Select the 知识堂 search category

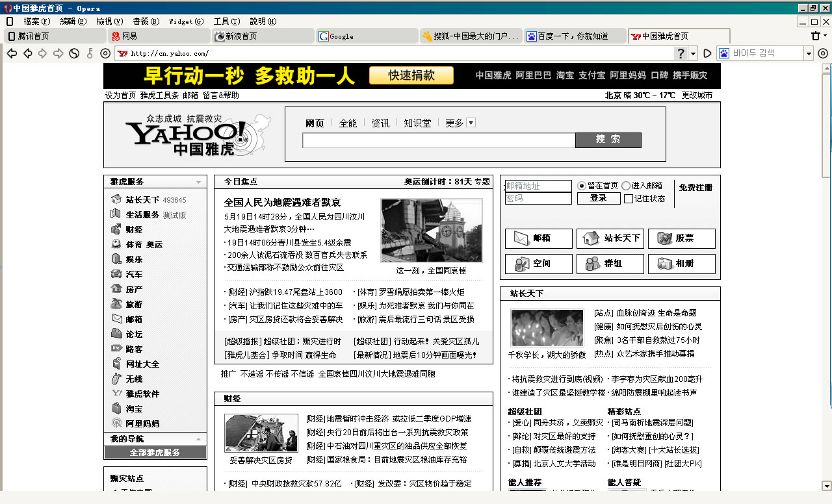click(x=417, y=123)
